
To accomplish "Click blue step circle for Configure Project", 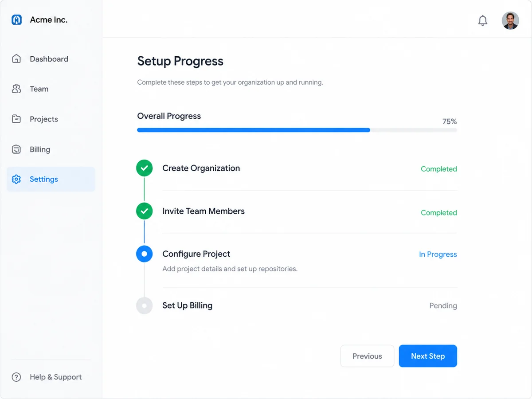I will [x=144, y=254].
